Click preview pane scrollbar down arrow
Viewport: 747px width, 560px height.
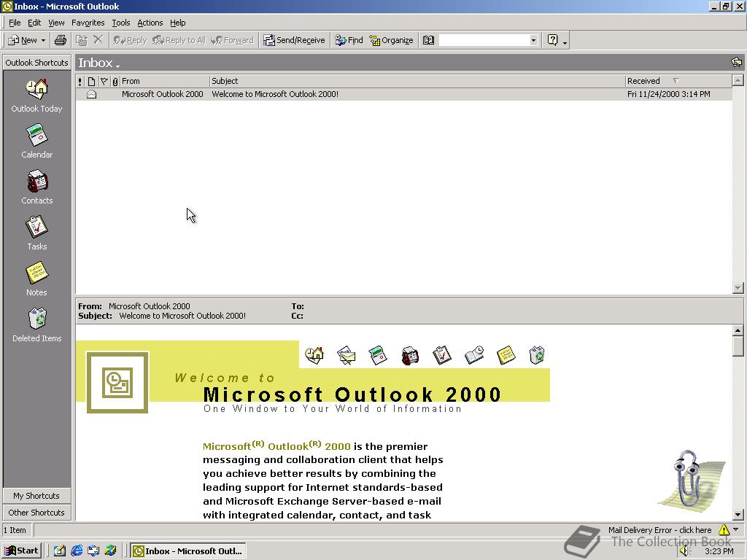tap(738, 514)
